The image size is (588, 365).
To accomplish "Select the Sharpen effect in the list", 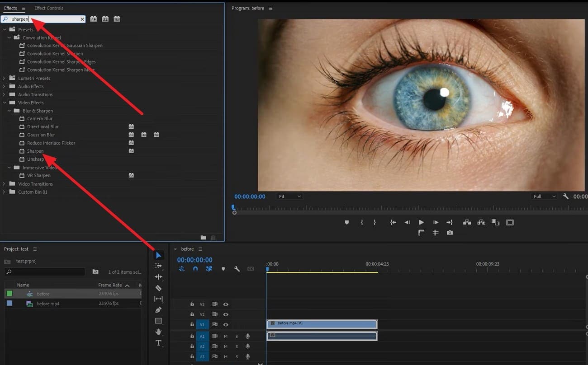I will click(x=35, y=151).
